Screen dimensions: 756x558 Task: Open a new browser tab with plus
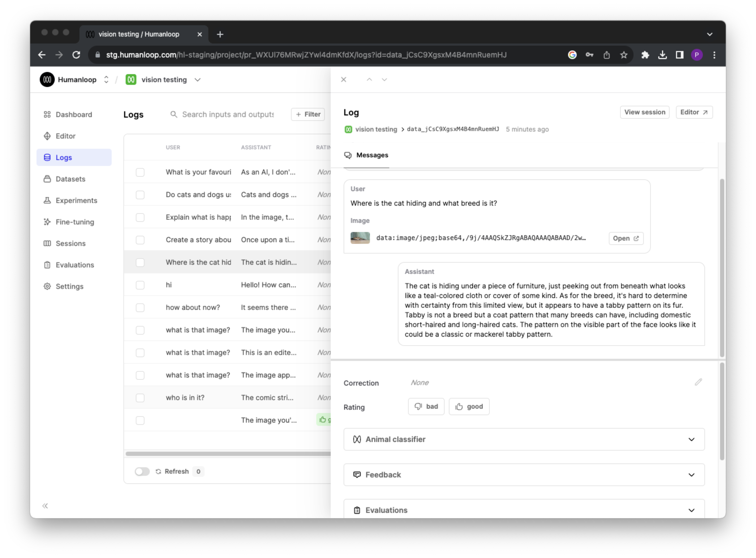coord(220,34)
